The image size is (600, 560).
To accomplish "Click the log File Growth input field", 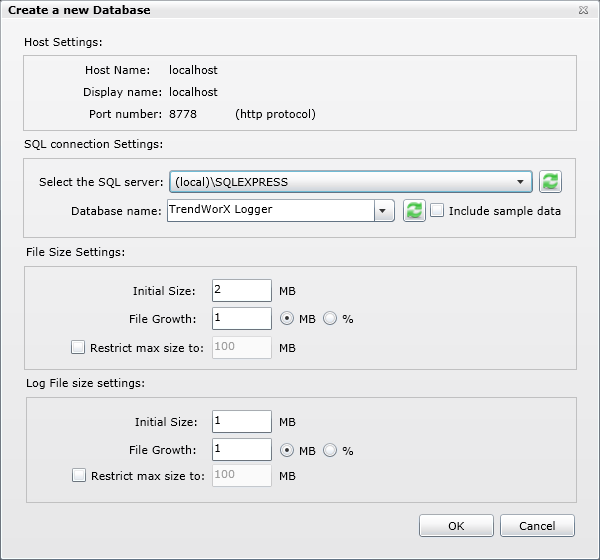I will 241,450.
